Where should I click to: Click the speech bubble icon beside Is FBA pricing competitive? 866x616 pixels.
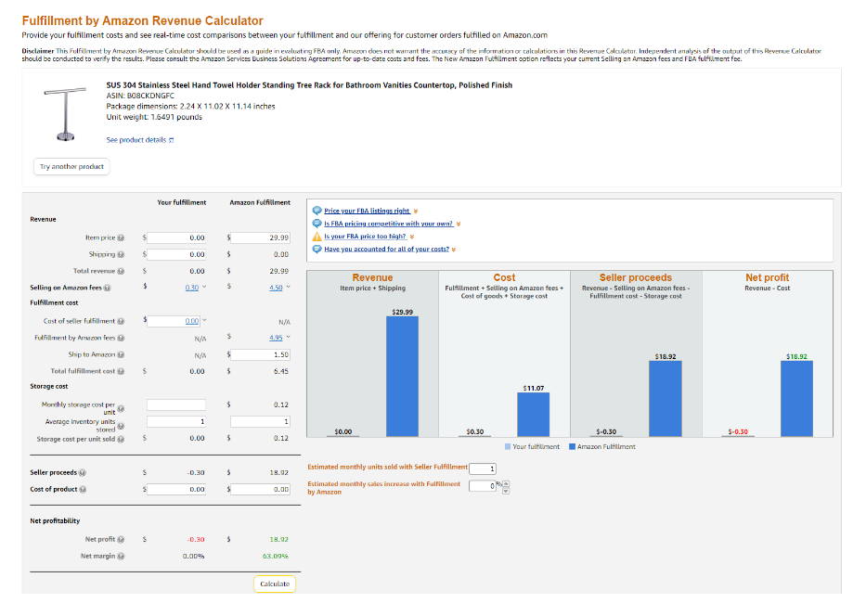coord(317,223)
